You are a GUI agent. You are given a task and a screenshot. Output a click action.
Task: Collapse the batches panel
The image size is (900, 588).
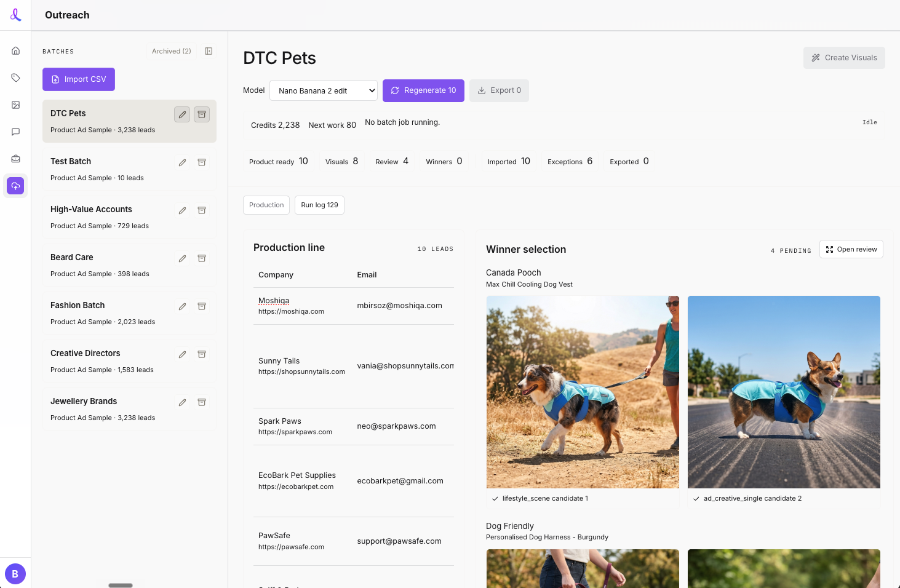coord(209,51)
